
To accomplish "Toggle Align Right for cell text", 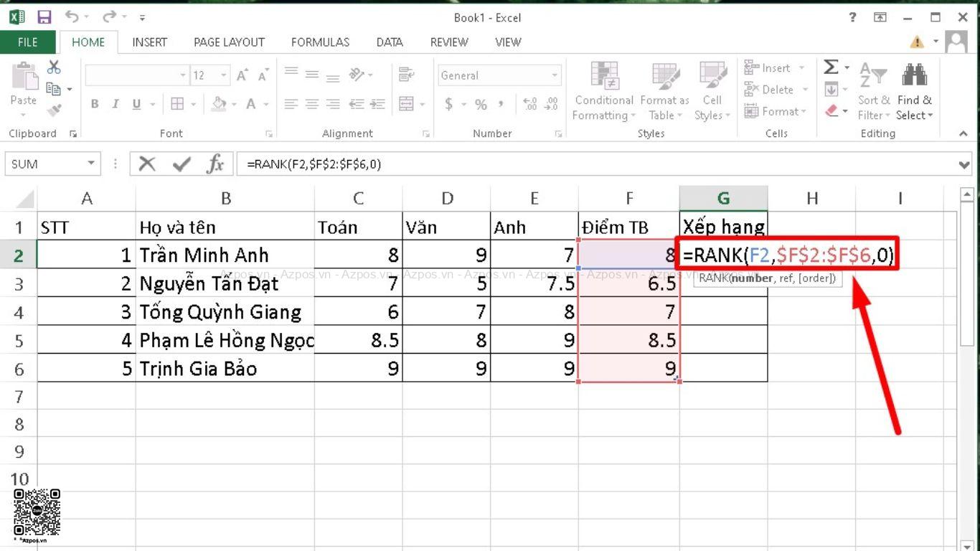I will coord(334,104).
